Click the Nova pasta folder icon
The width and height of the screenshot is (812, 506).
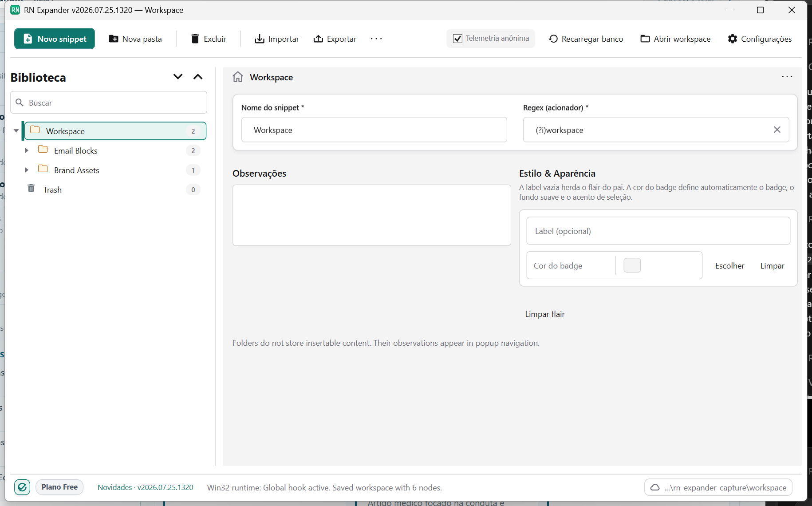pos(114,39)
